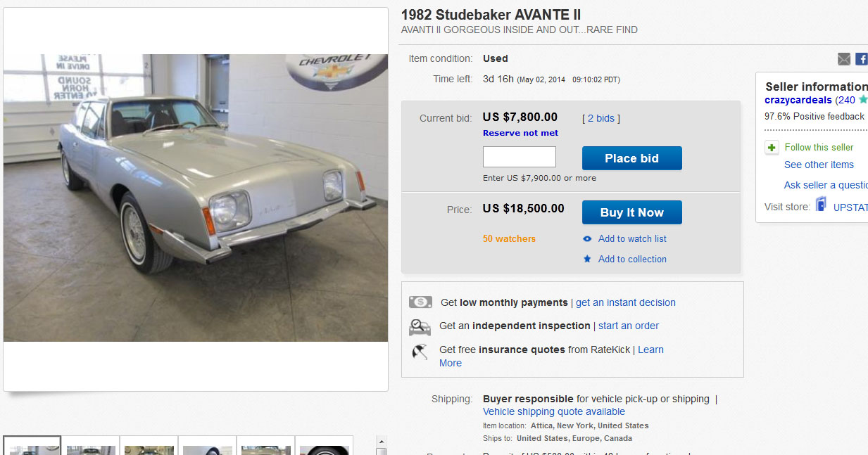Click get an instant decision link
Image resolution: width=868 pixels, height=455 pixels.
(x=626, y=302)
